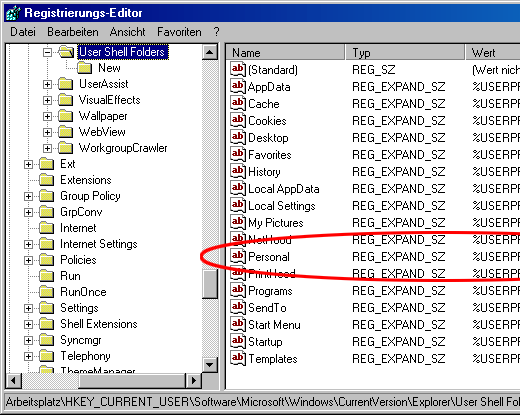Click the string icon beside Cache
Viewport: 520px width, 415px height.
[238, 103]
